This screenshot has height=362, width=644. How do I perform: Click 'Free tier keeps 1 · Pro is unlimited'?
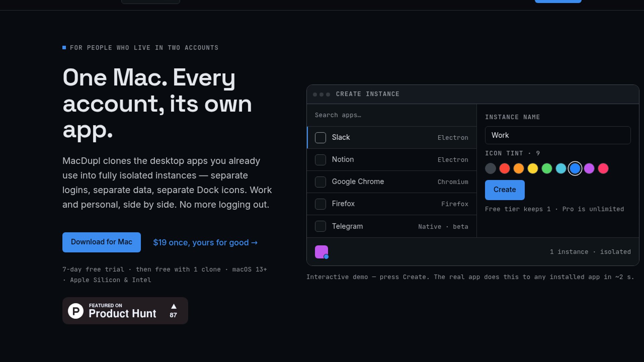[554, 209]
